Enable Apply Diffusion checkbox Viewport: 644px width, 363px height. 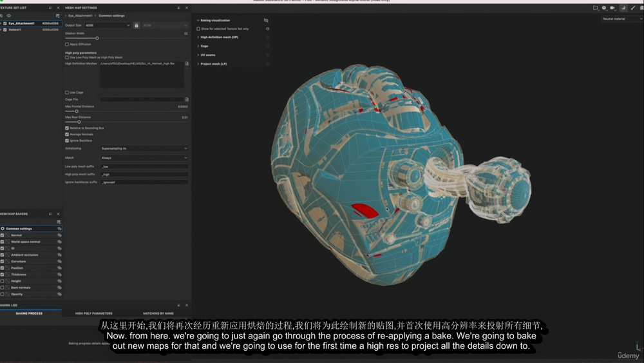[67, 44]
